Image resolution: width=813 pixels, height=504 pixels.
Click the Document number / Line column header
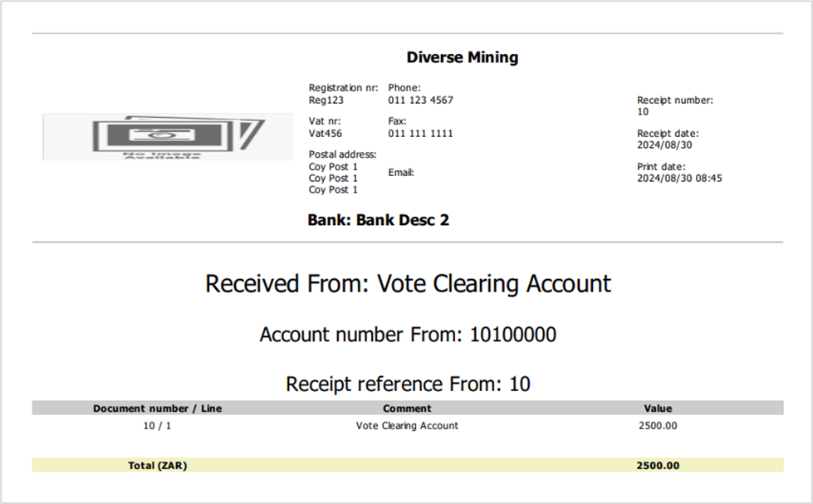(157, 409)
